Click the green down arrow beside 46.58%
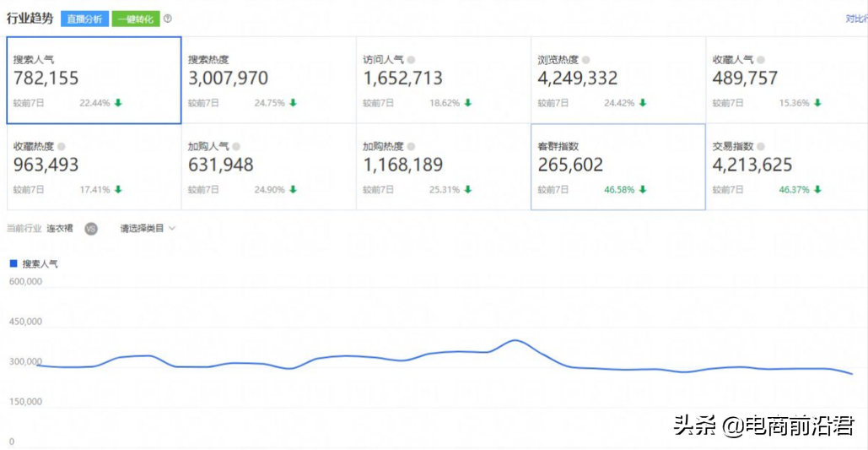The height and width of the screenshot is (450, 868). (643, 189)
